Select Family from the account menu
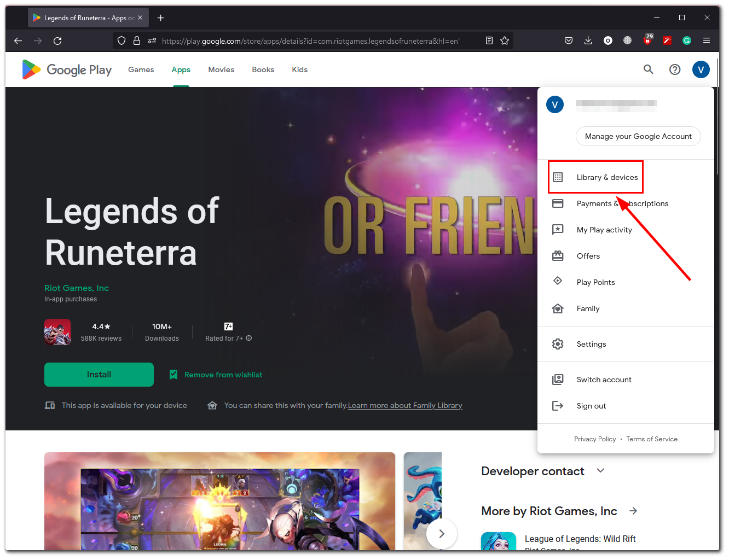 [x=626, y=308]
